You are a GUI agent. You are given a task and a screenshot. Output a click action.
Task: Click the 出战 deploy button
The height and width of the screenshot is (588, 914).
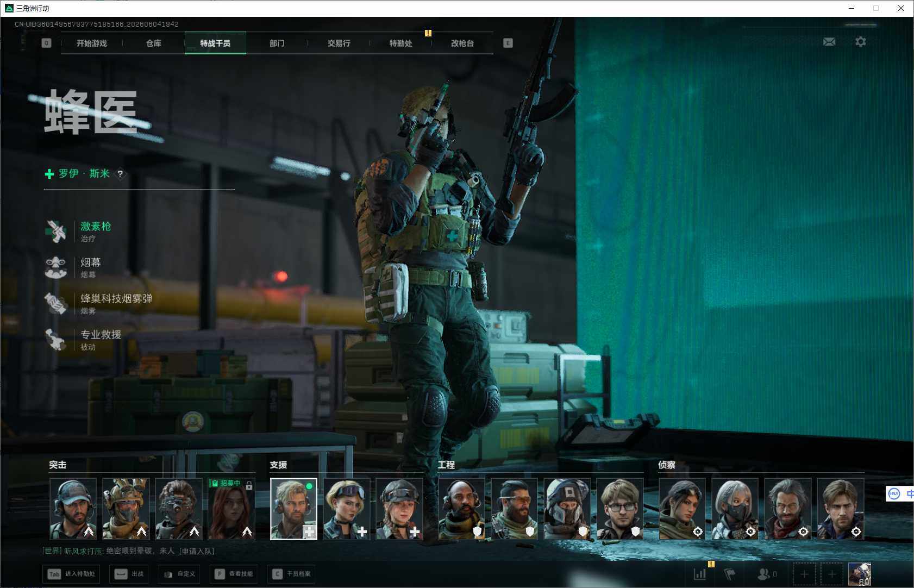coord(129,574)
